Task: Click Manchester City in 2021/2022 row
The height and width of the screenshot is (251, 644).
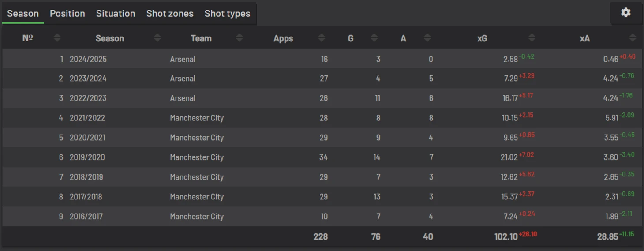Action: 197,118
